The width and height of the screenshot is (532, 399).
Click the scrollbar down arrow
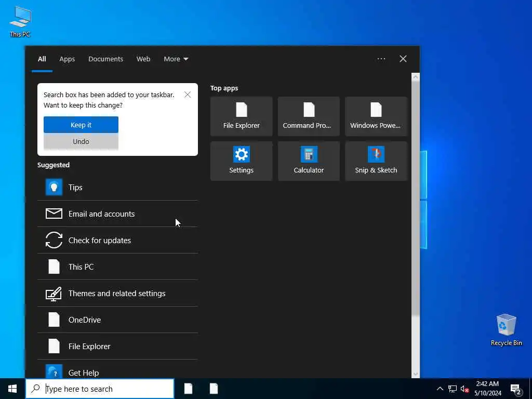click(416, 375)
